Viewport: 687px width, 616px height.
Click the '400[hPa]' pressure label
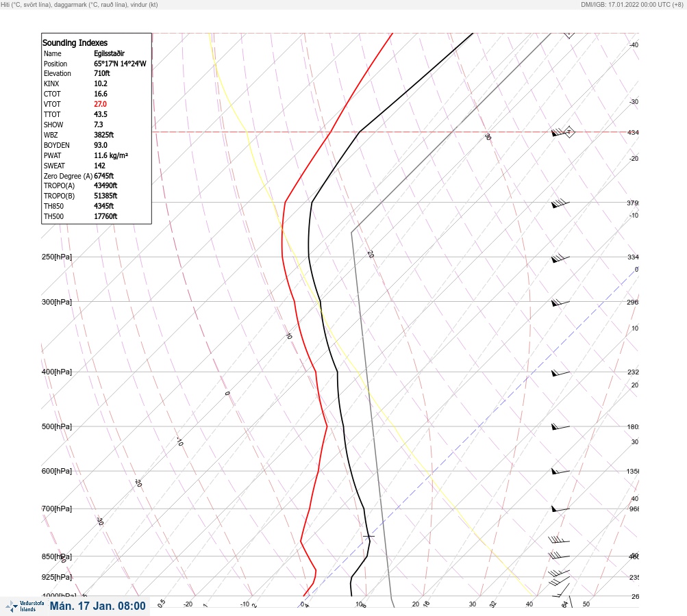(x=57, y=372)
